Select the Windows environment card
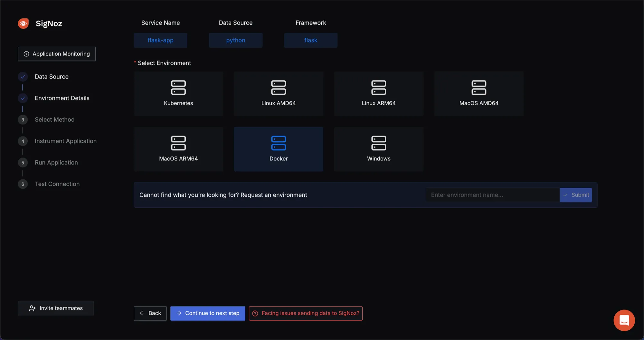Screen dimensions: 644x340 tap(379, 149)
